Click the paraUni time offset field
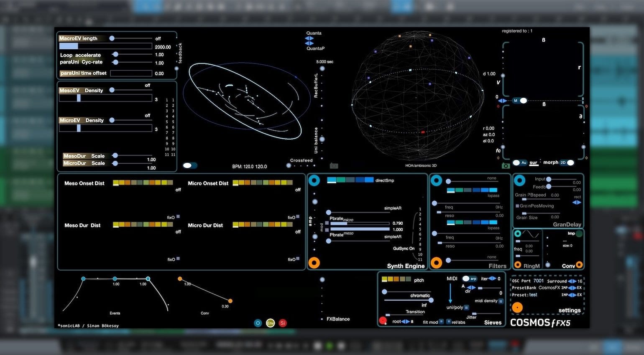 [131, 73]
